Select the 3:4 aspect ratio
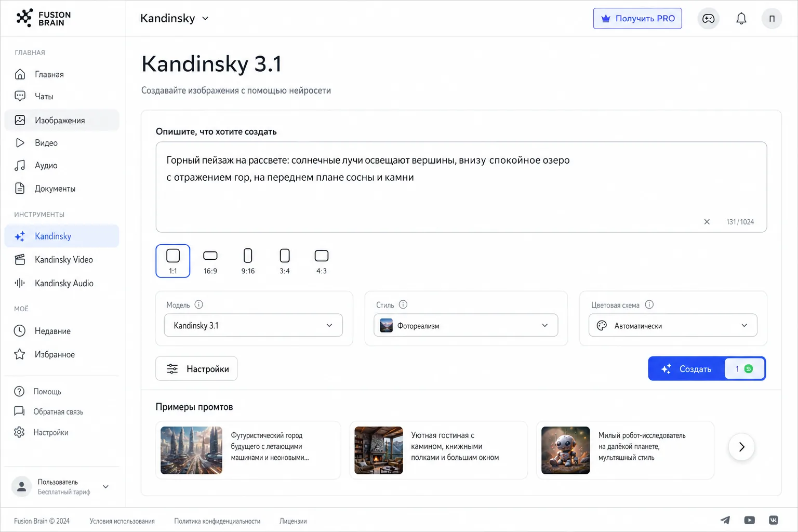 (285, 261)
